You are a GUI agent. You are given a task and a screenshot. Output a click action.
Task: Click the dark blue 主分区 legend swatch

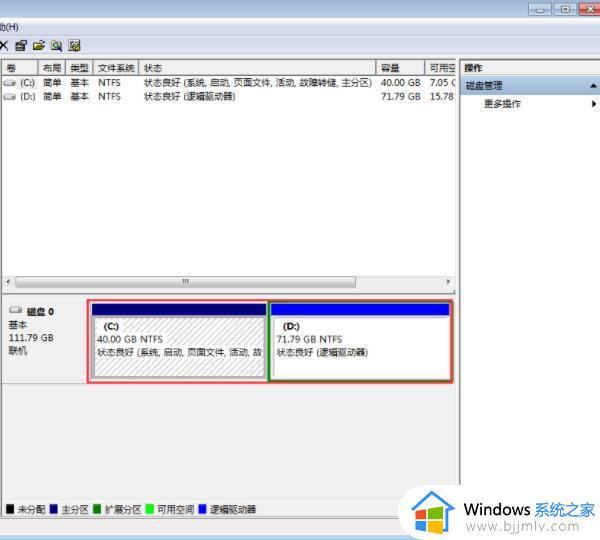(54, 509)
